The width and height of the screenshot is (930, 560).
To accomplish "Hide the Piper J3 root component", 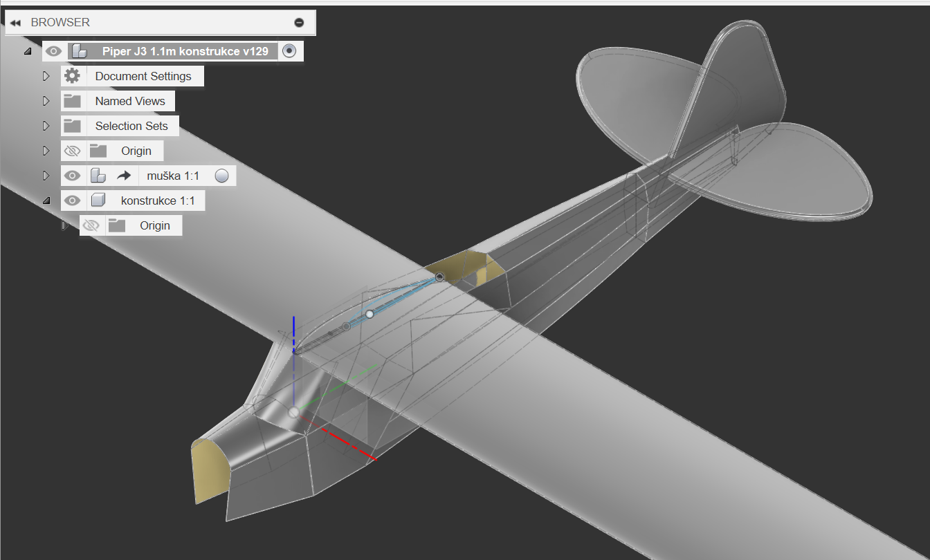I will pos(54,51).
